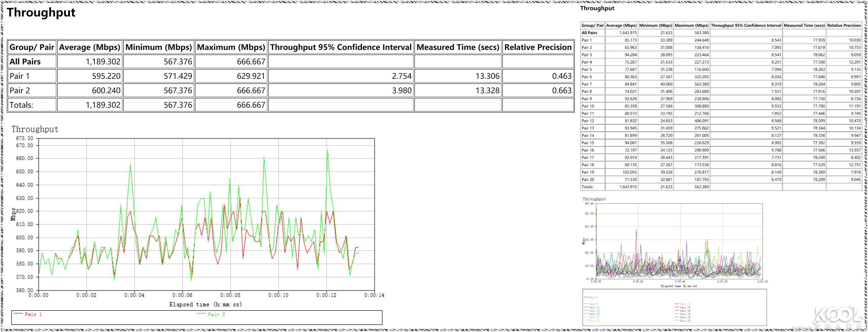Click the Pair 1 confidence interval value 2.754
Image resolution: width=868 pixels, height=332 pixels.
pos(401,76)
